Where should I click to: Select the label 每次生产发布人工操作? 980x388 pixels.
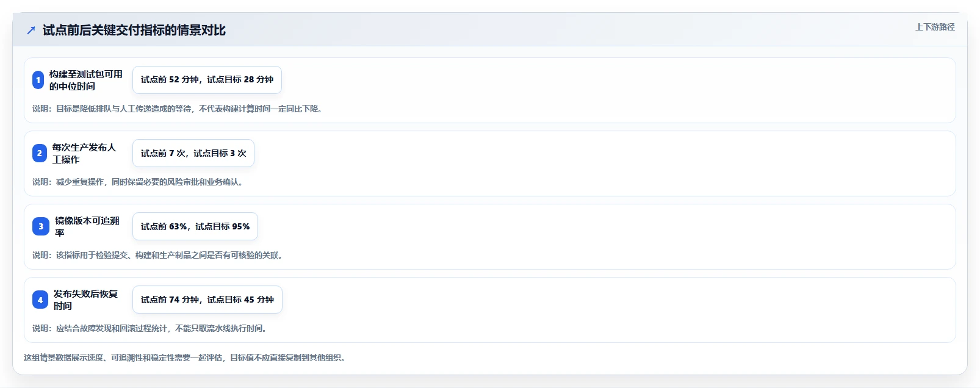click(84, 153)
